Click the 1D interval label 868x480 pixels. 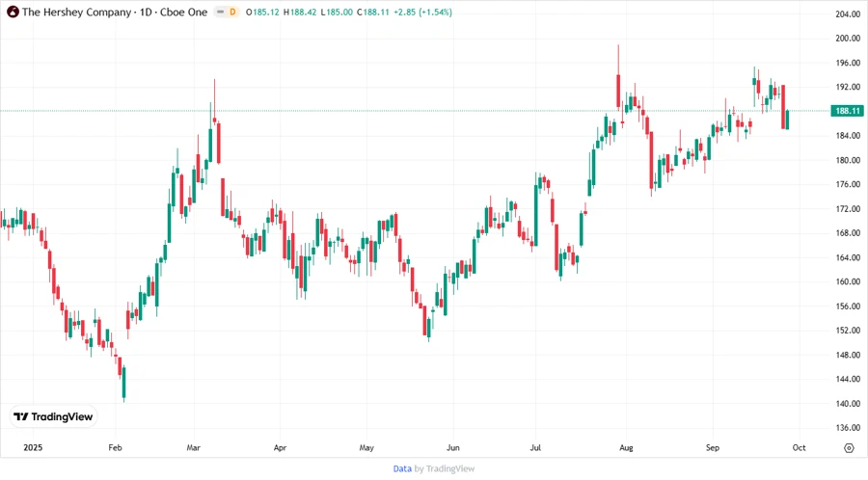pos(146,12)
